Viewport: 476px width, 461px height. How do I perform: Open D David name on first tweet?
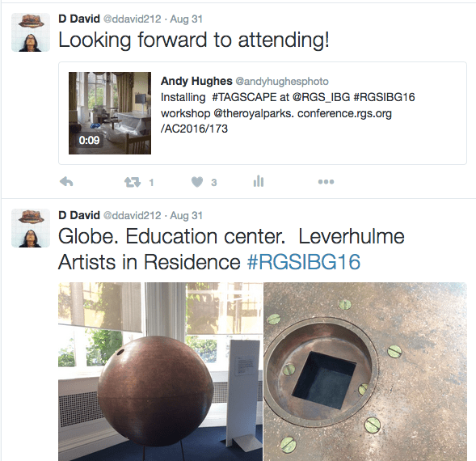click(79, 19)
